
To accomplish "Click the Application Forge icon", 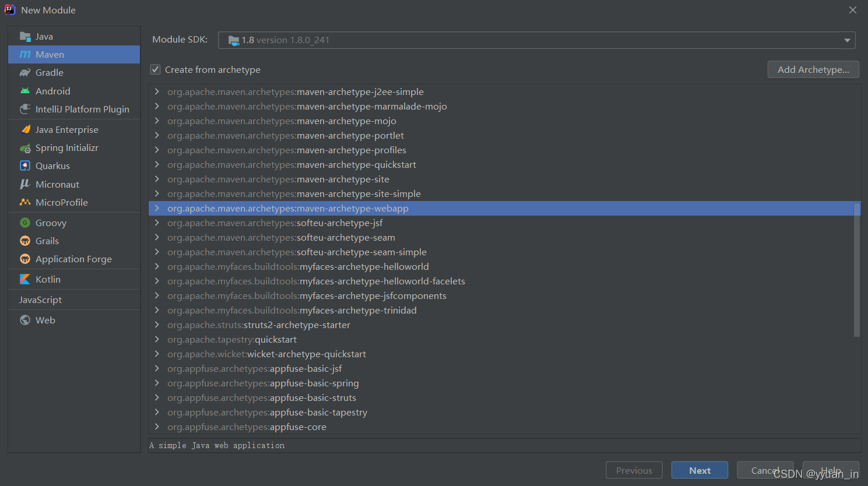I will click(25, 259).
